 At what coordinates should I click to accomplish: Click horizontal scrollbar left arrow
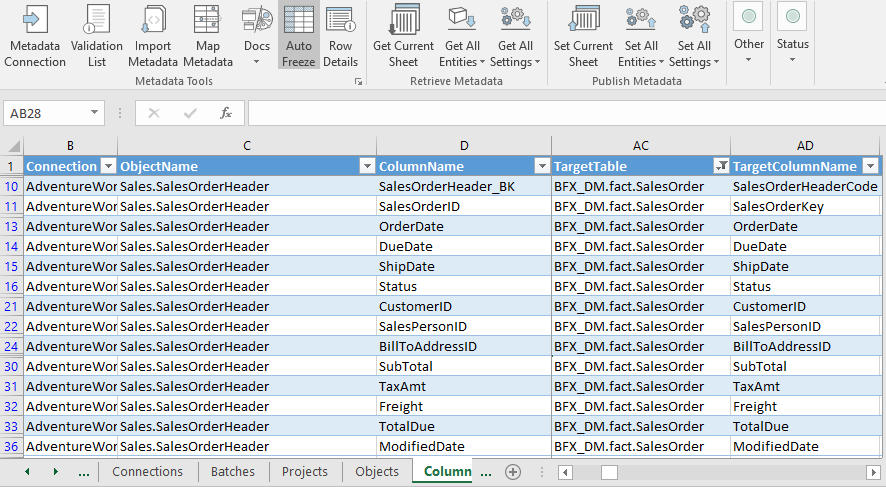tap(565, 472)
